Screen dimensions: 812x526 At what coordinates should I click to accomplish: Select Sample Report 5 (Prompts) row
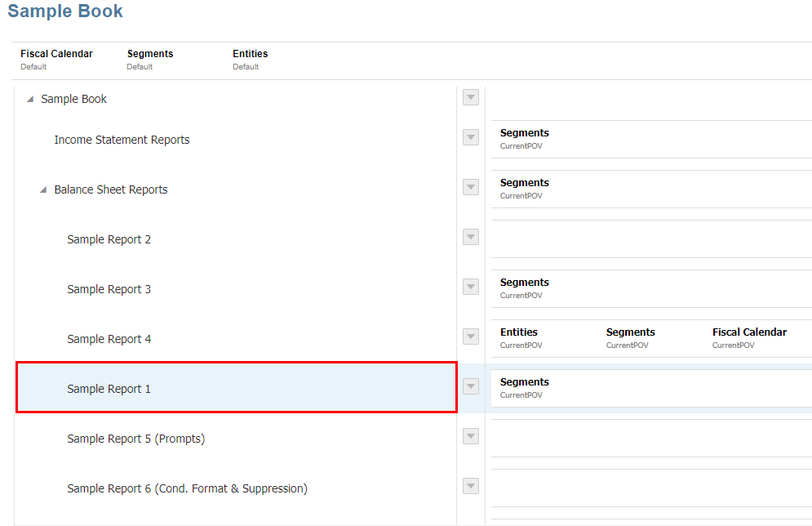coord(135,439)
